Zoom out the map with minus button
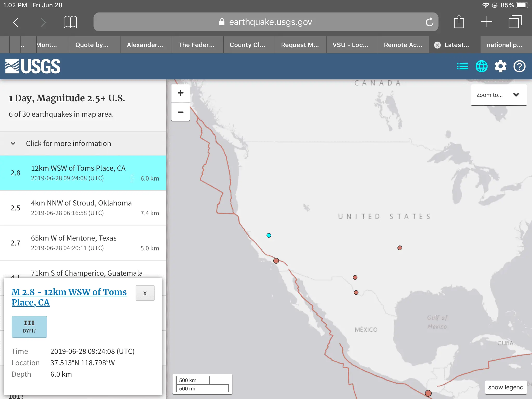 coord(181,112)
